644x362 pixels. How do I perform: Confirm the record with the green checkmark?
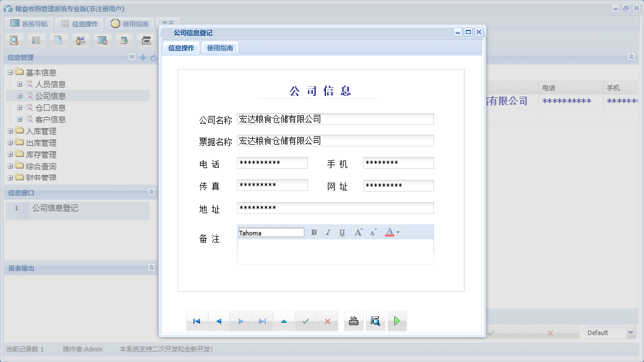tap(306, 320)
